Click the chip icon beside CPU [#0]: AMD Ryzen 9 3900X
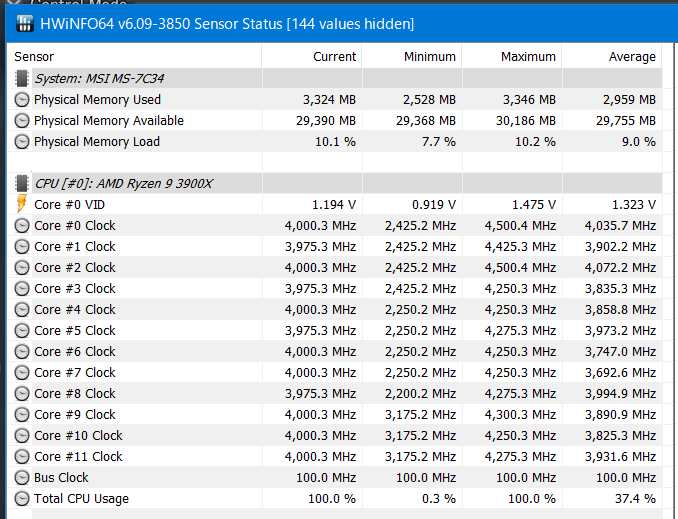678x519 pixels. tap(22, 184)
